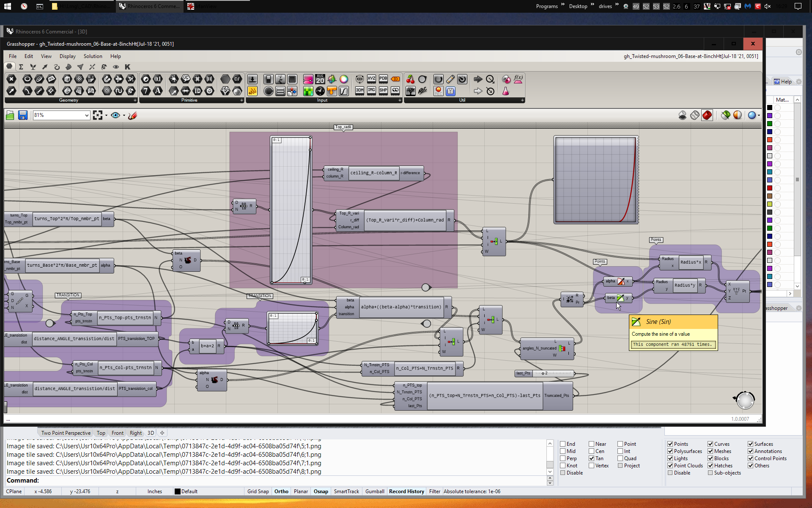
Task: Open the Solution menu
Action: pyautogui.click(x=93, y=56)
